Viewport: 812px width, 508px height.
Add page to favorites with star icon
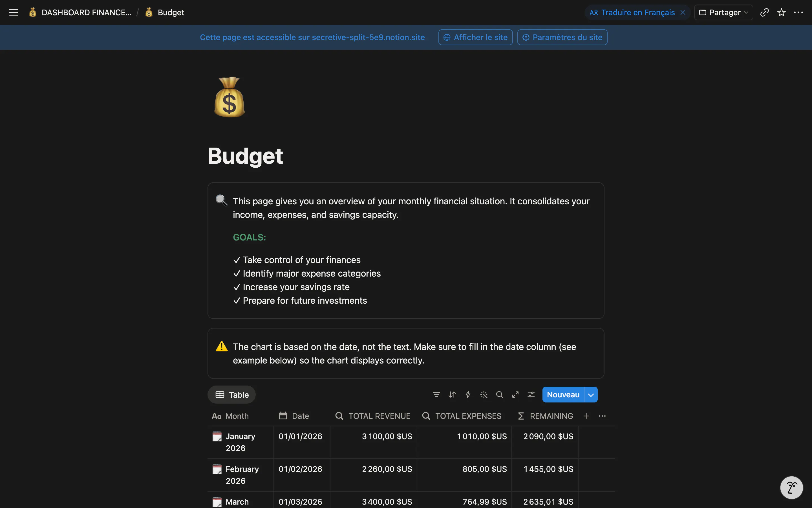[x=782, y=12]
